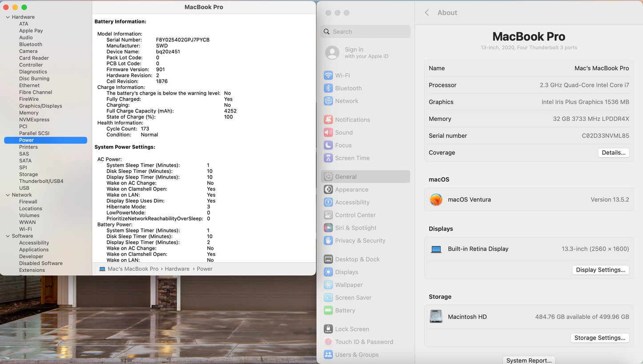The image size is (643, 364).
Task: Open Focus moon icon in sidebar
Action: [328, 145]
